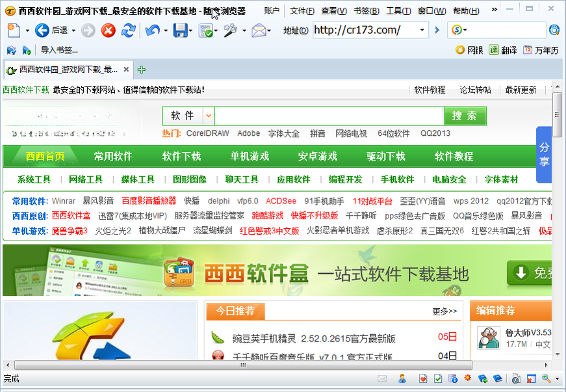Open the undo button dropdown arrow
The width and height of the screenshot is (566, 392).
point(166,31)
